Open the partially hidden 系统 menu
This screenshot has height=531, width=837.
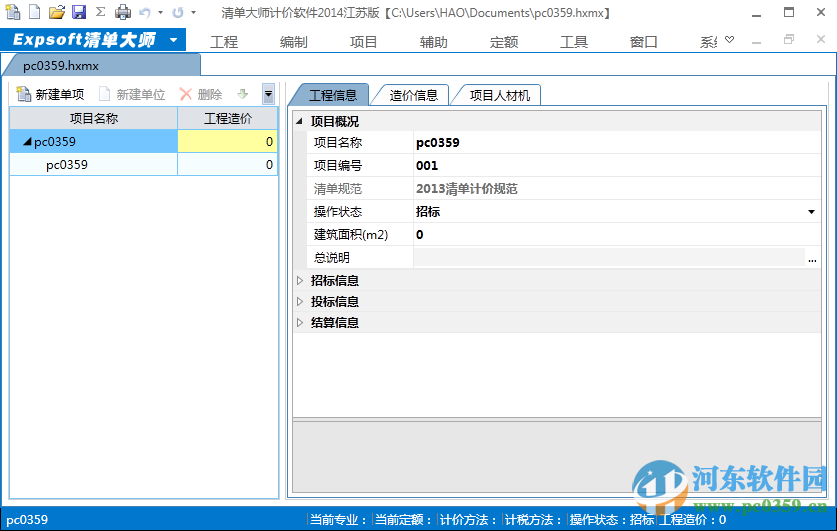(x=708, y=42)
